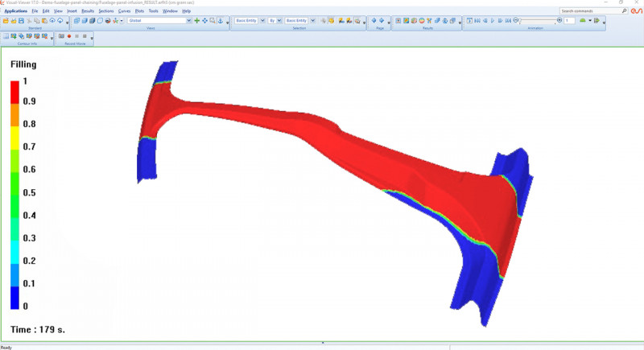
Task: Open the Sections menu
Action: pos(106,11)
